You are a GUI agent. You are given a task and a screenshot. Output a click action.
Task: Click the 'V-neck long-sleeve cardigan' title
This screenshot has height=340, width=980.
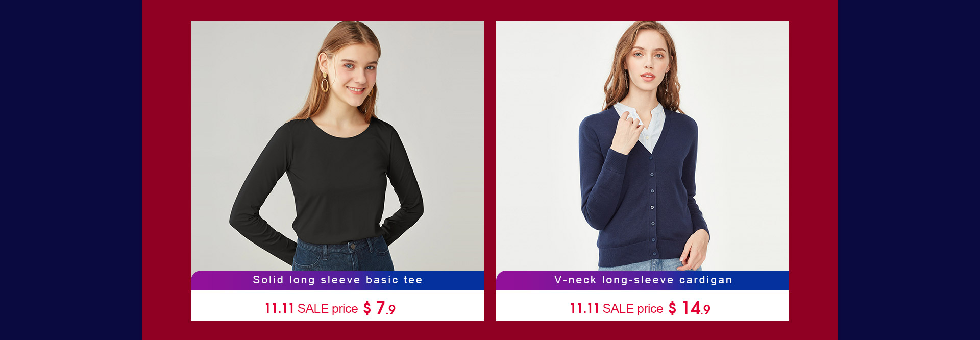pos(643,280)
